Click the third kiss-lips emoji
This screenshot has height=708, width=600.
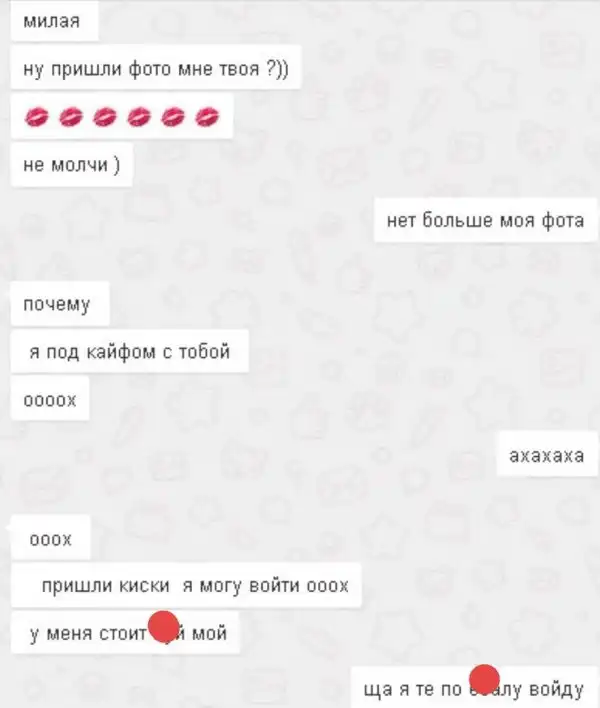tap(105, 117)
